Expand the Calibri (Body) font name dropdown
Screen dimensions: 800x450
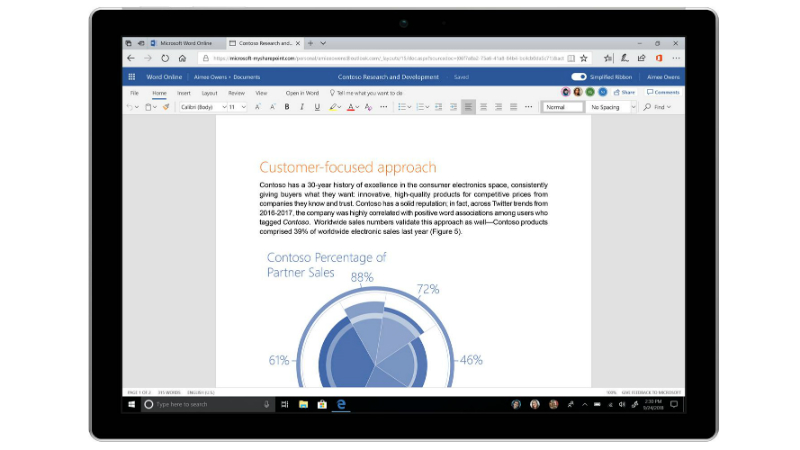[224, 107]
